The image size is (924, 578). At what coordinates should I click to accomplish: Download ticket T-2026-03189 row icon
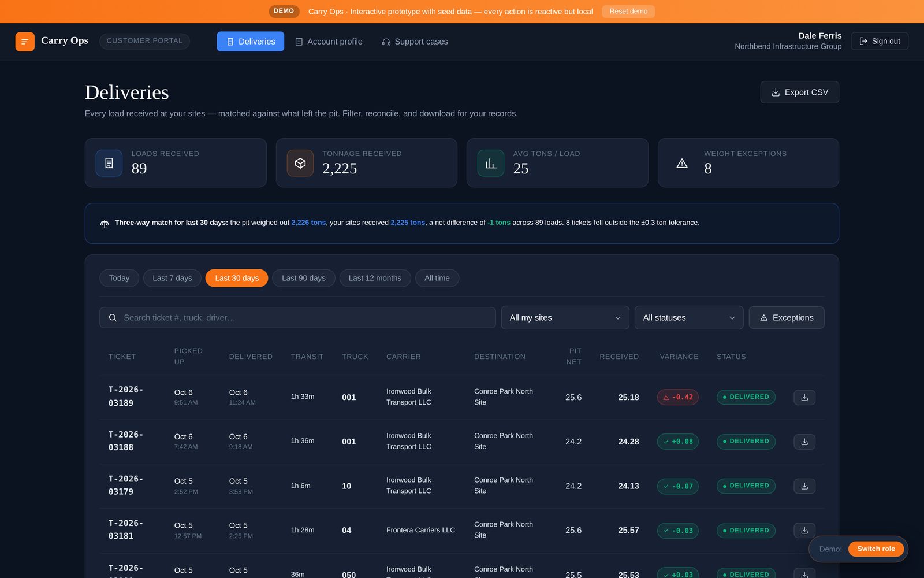click(x=804, y=397)
